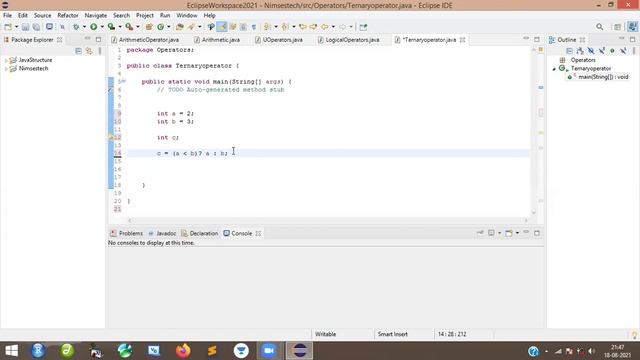This screenshot has height=360, width=640.
Task: Open dropdown arrow next to New Class icon
Action: 169,27
